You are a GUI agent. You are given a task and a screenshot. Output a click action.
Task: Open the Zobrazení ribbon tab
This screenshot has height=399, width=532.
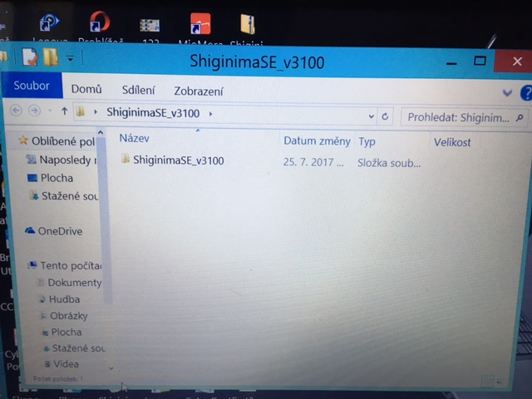199,91
